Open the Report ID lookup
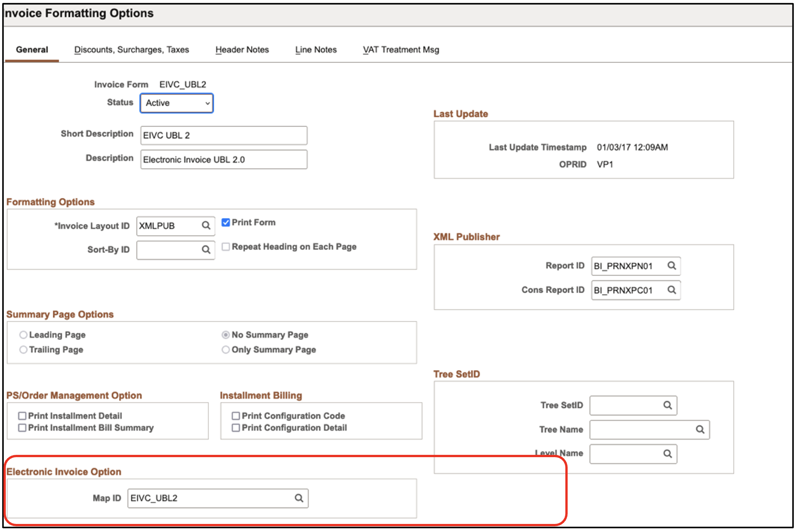The width and height of the screenshot is (796, 532). (x=672, y=266)
